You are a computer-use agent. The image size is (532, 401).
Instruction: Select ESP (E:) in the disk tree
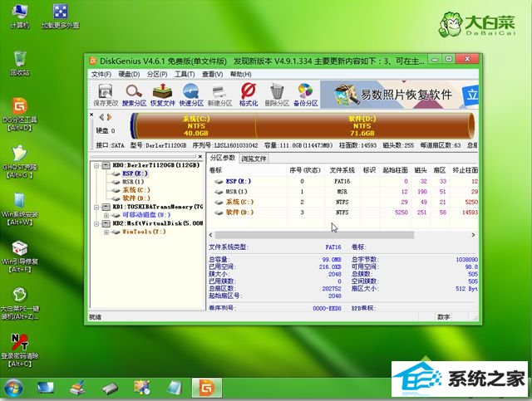(135, 174)
